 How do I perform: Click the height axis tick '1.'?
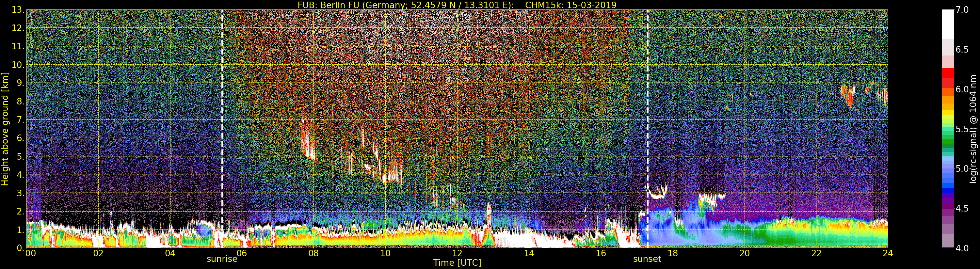(20, 229)
